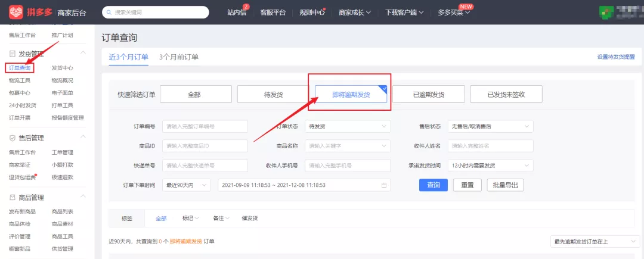Select the 已逾期发货 quick filter
This screenshot has width=644, height=259.
point(428,95)
